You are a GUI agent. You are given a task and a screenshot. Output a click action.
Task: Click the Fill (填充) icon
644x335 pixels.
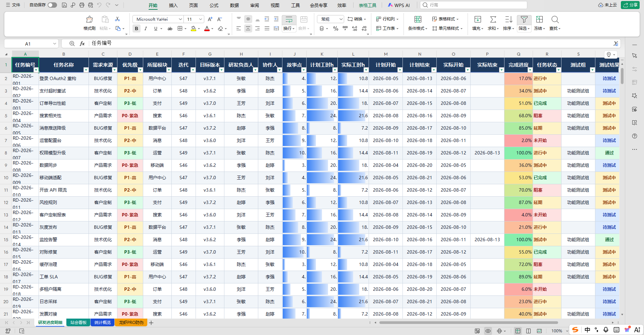click(x=478, y=19)
